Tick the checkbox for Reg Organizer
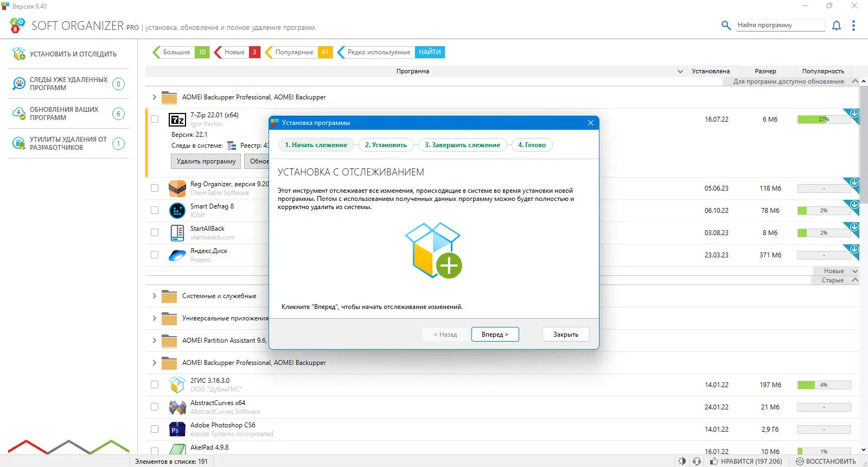 click(155, 188)
